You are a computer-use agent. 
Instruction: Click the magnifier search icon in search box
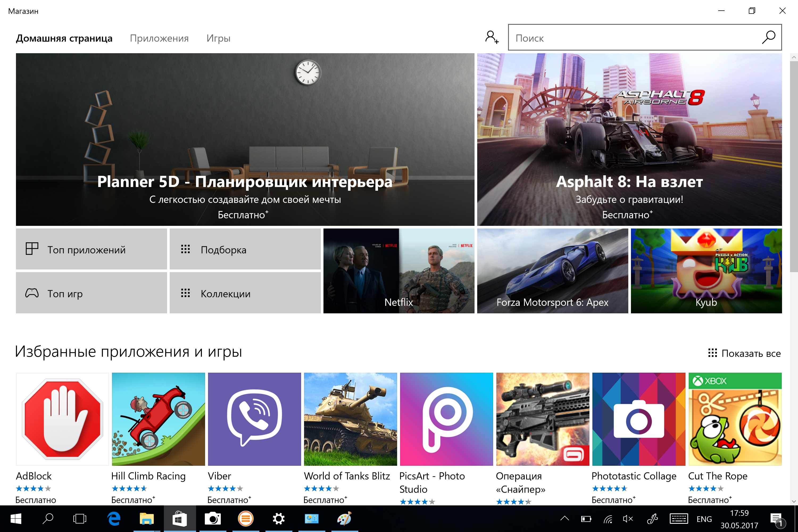[768, 37]
